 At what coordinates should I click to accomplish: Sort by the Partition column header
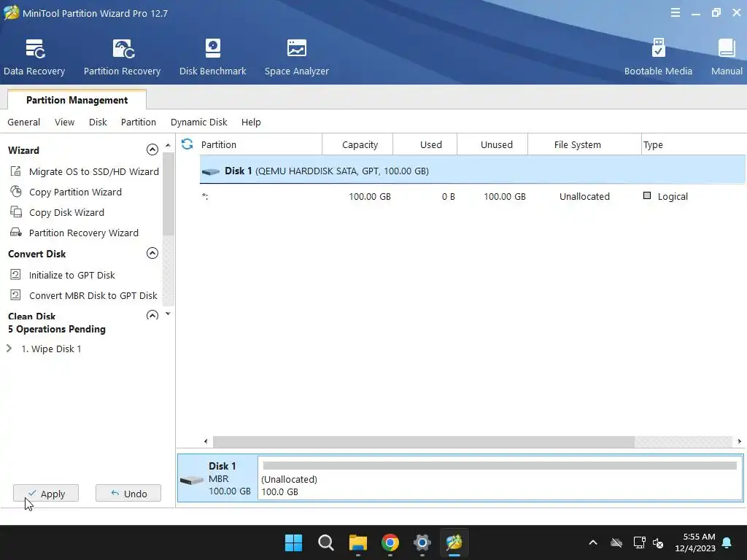pyautogui.click(x=260, y=144)
